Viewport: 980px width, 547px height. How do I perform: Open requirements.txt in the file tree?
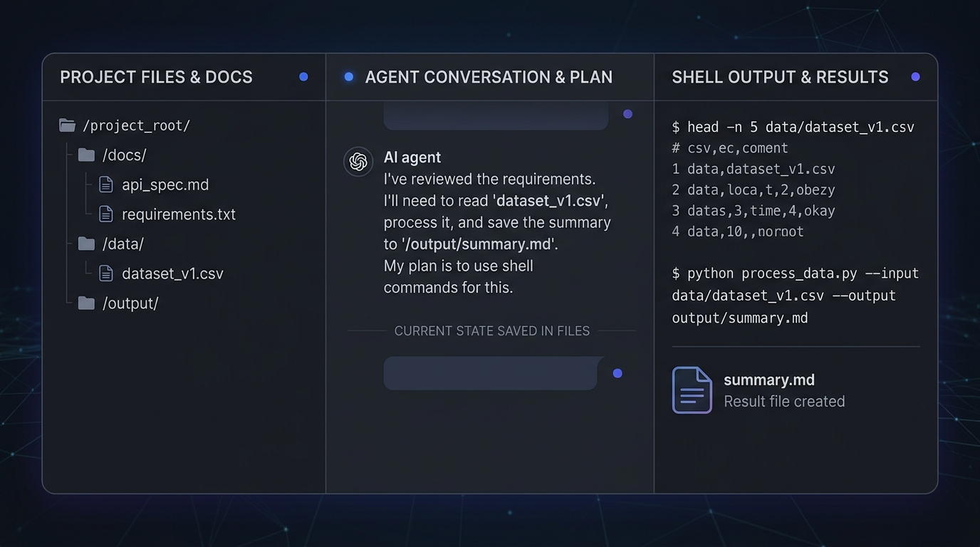(179, 214)
